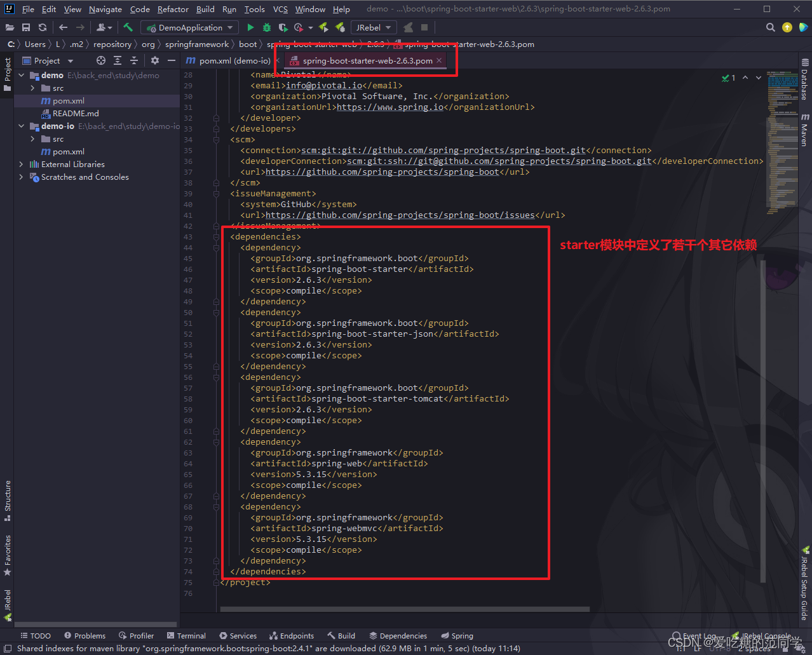Toggle the TODO tool window
The height and width of the screenshot is (655, 812).
click(36, 635)
